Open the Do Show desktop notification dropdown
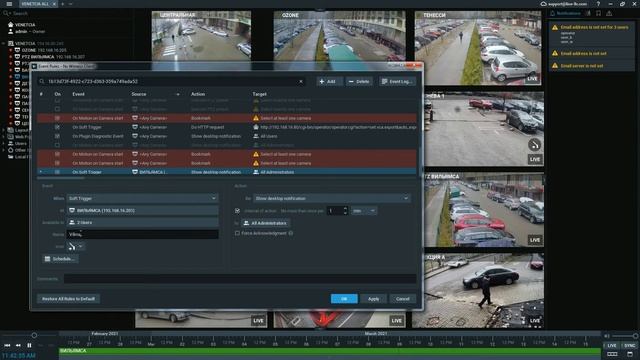Image resolution: width=640 pixels, height=360 pixels. point(331,198)
